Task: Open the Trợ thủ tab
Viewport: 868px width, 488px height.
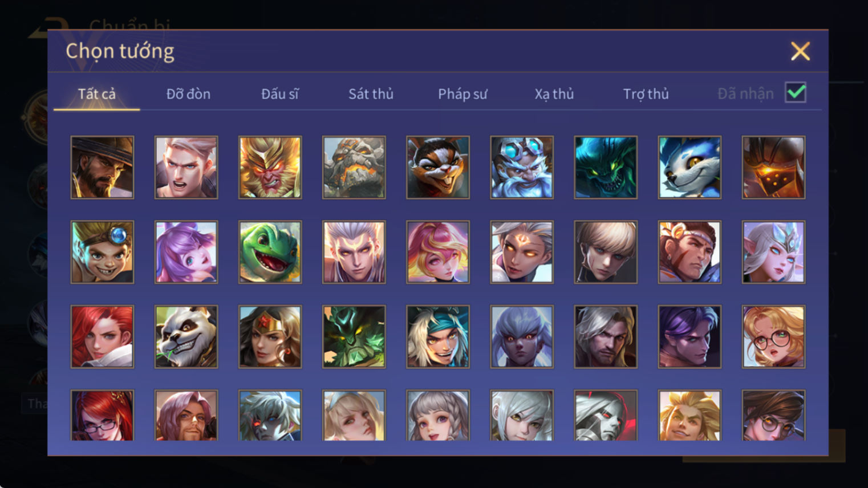Action: (646, 93)
